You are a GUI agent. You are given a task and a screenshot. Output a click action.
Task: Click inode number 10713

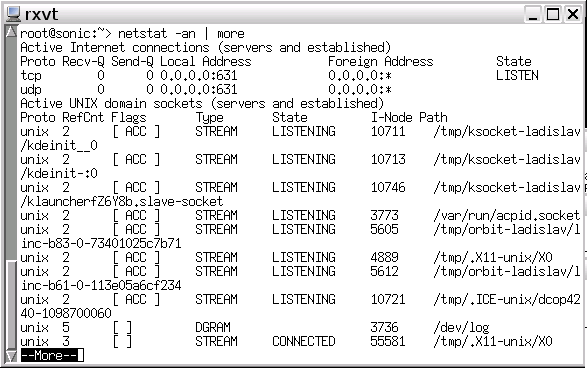point(388,159)
